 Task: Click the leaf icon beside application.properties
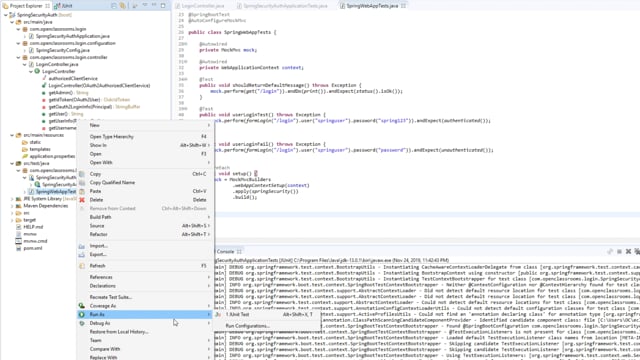[x=25, y=156]
